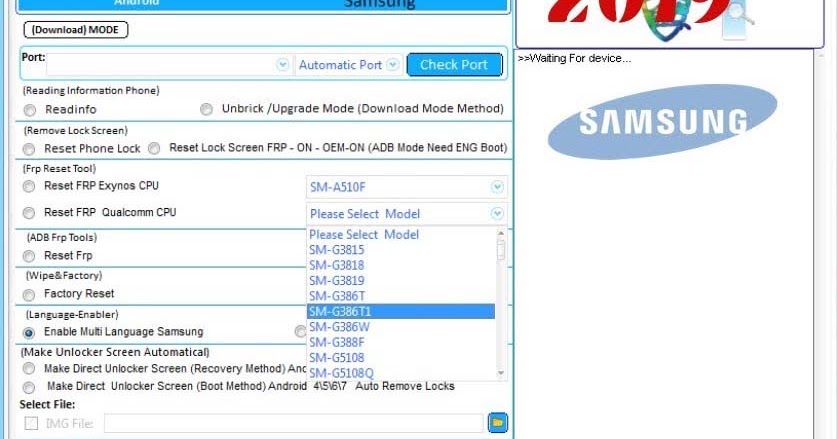
Task: Select Make Direct Unlocker Screen Recovery Method
Action: 29,369
